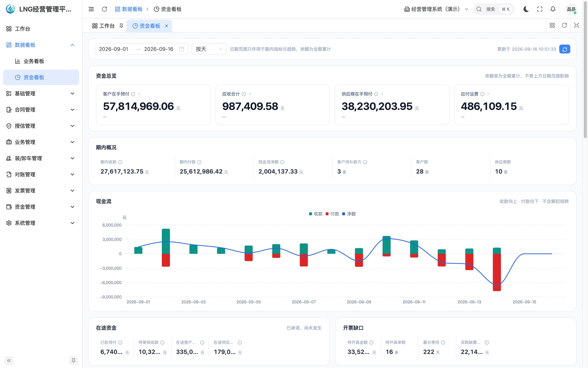Image resolution: width=588 pixels, height=368 pixels.
Task: Open the 搜索 search box
Action: [x=493, y=9]
